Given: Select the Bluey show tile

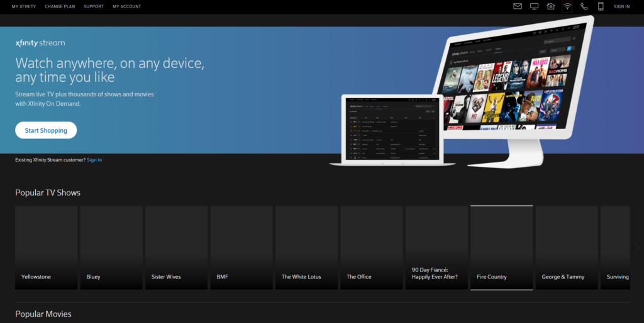Looking at the screenshot, I should tap(111, 248).
